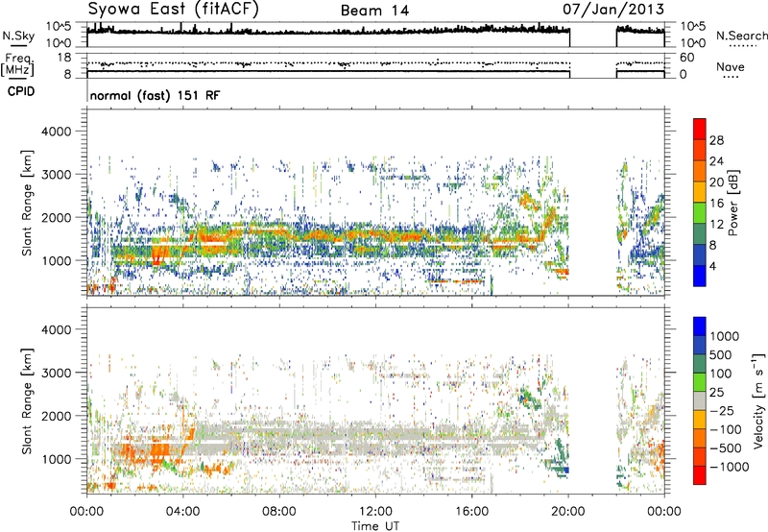Screen dimensions: 768x532
Task: Click the 2000 km tick of the power panel
Action: pos(56,217)
